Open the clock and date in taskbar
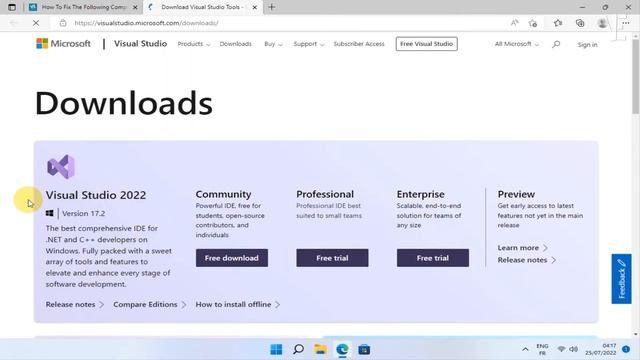 [600, 349]
